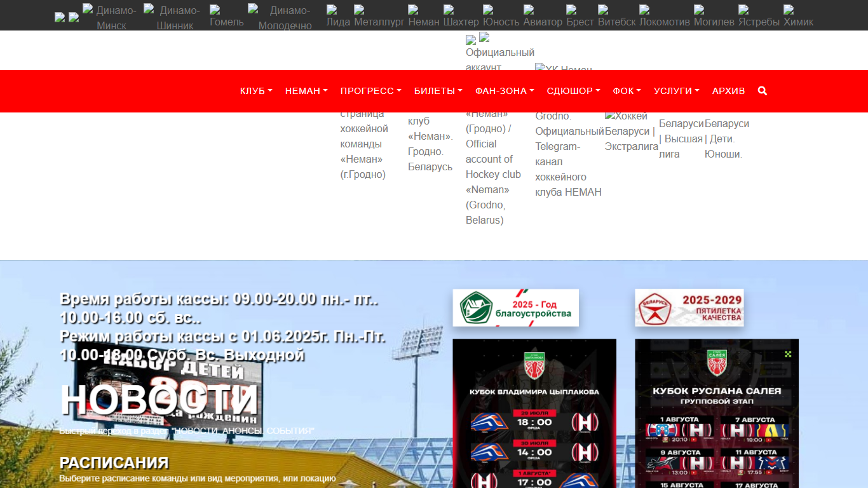Open Химик team link

point(798,17)
